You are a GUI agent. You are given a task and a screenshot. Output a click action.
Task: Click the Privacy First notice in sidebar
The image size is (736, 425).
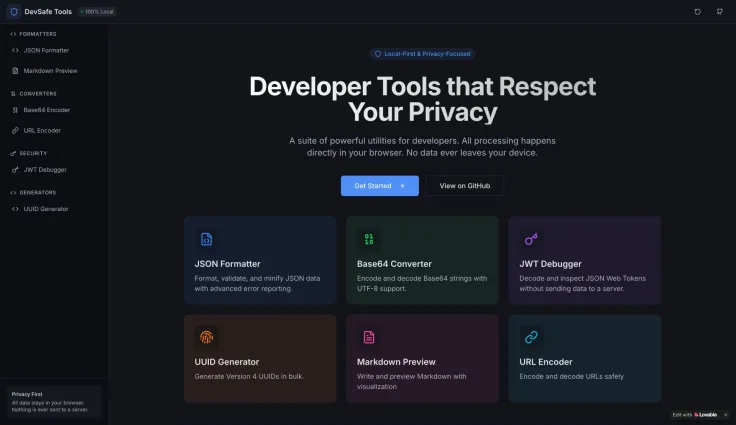coord(54,402)
